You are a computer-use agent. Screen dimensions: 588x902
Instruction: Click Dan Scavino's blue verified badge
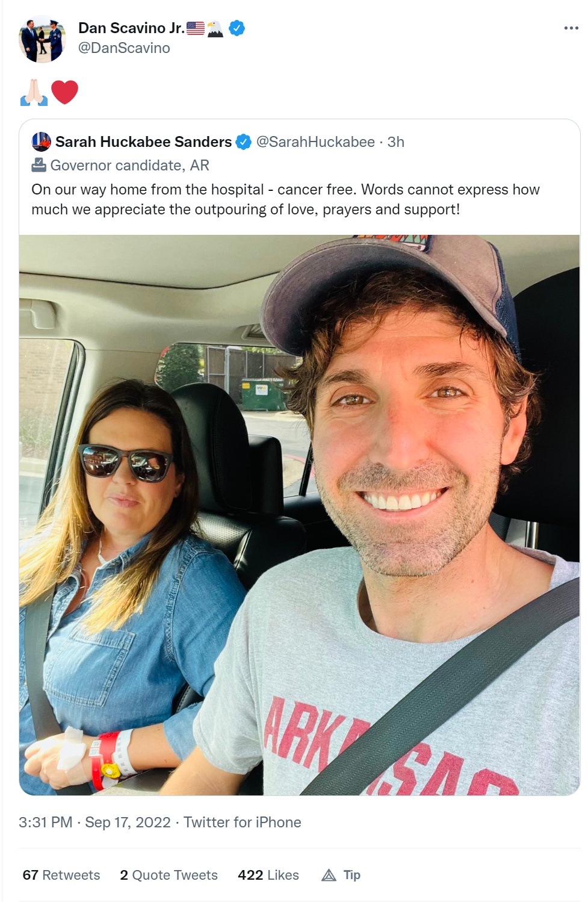coord(237,28)
